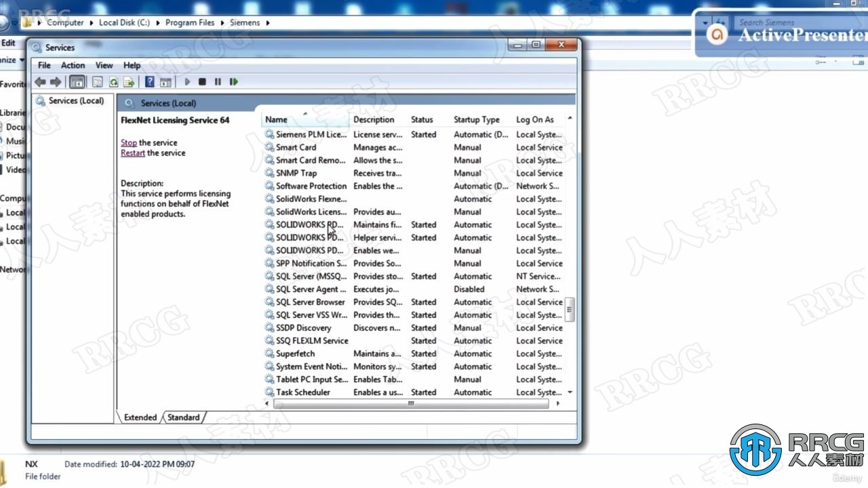This screenshot has width=868, height=488.
Task: Click the horizontal scroll-left arrow
Action: pos(267,403)
